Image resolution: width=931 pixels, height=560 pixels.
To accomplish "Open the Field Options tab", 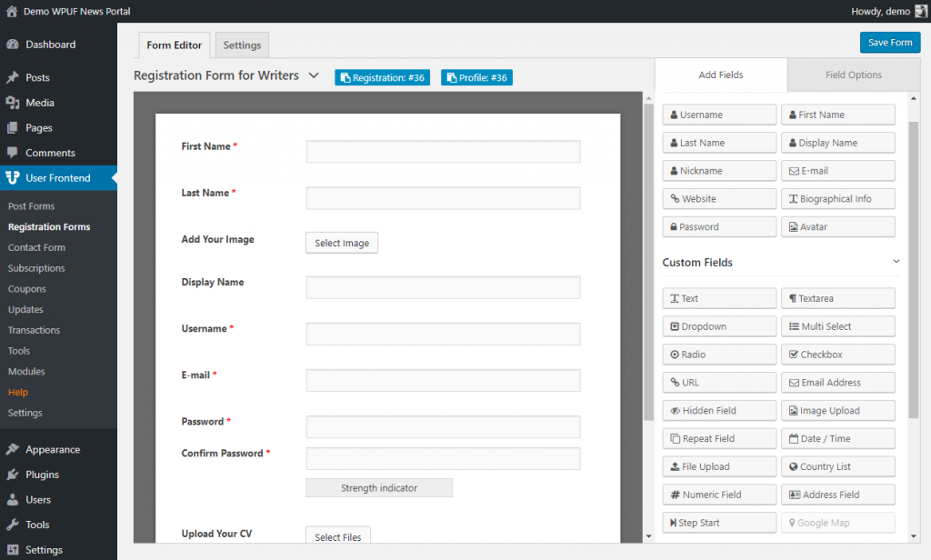I will [x=853, y=75].
